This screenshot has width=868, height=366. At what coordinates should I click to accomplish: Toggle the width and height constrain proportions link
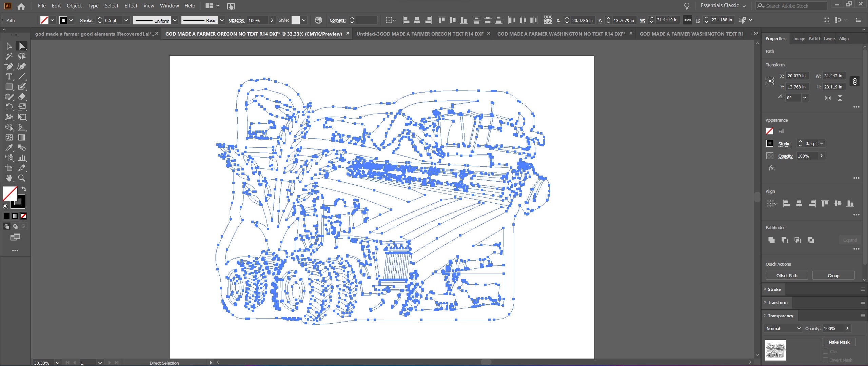click(687, 20)
